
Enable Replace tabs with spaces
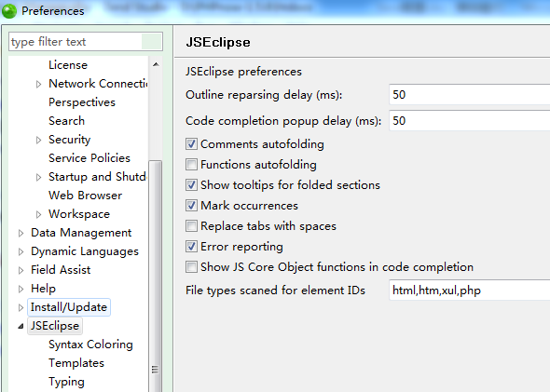pyautogui.click(x=191, y=226)
